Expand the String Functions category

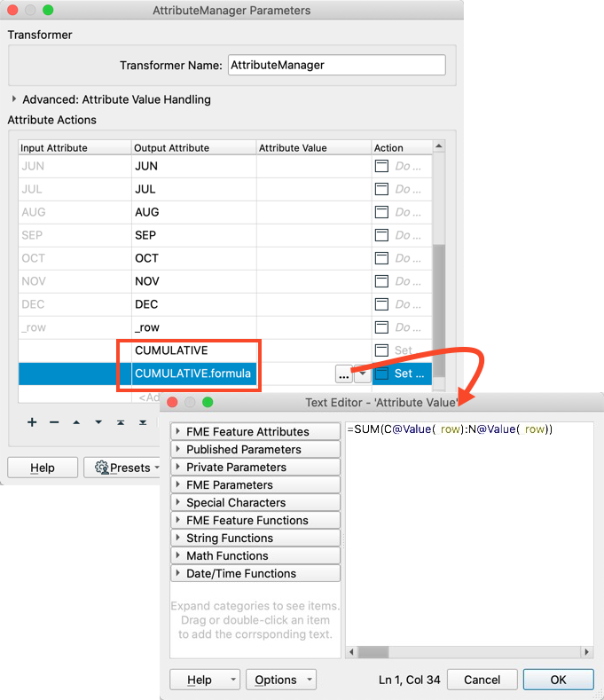pyautogui.click(x=178, y=538)
